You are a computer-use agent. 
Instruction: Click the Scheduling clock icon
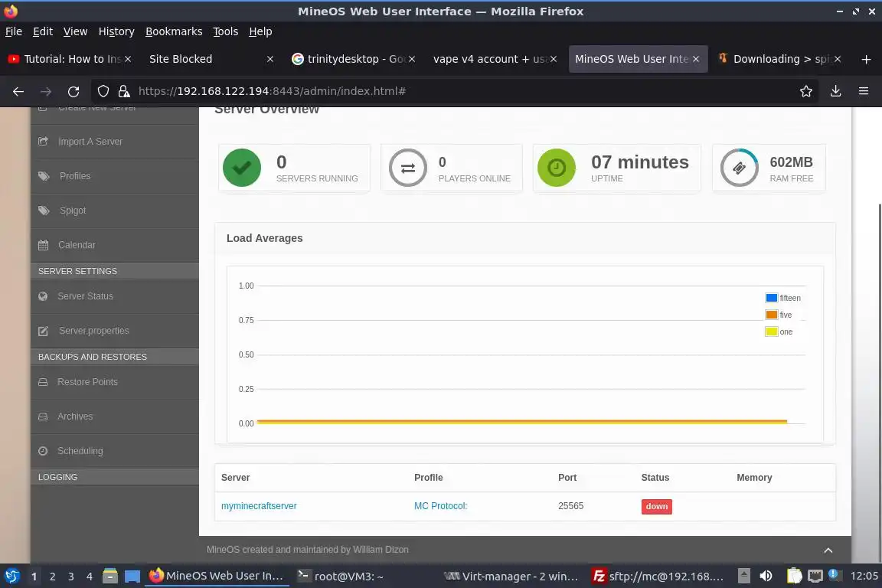(43, 451)
